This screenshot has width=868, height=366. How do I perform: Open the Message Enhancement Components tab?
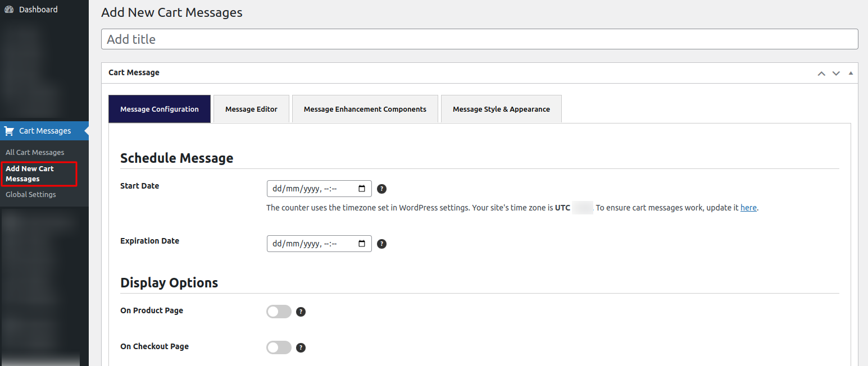(365, 109)
